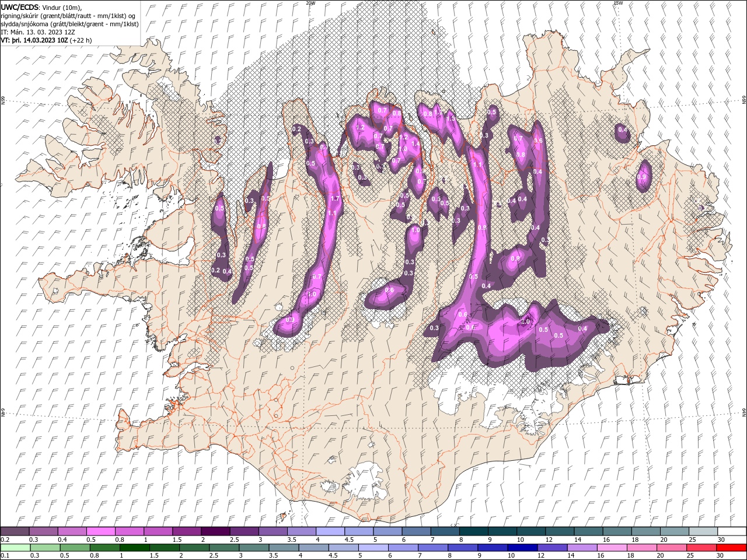Select the 'slydda/snjókoma' legend description line
Image resolution: width=747 pixels, height=560 pixels.
tap(70, 23)
